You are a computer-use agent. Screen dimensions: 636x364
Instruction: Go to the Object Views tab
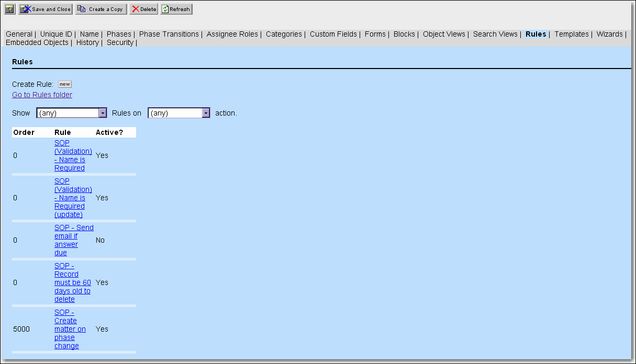click(x=444, y=34)
